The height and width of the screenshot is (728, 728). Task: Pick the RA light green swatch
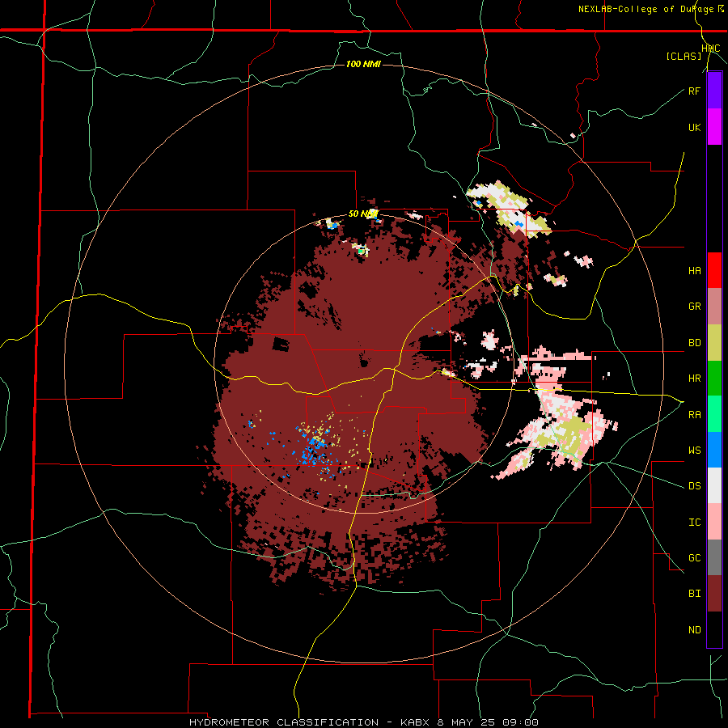point(714,414)
